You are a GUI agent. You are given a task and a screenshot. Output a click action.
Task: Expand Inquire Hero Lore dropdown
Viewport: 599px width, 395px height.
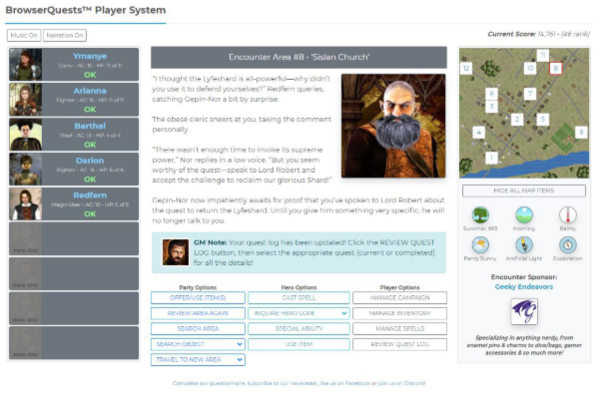299,313
